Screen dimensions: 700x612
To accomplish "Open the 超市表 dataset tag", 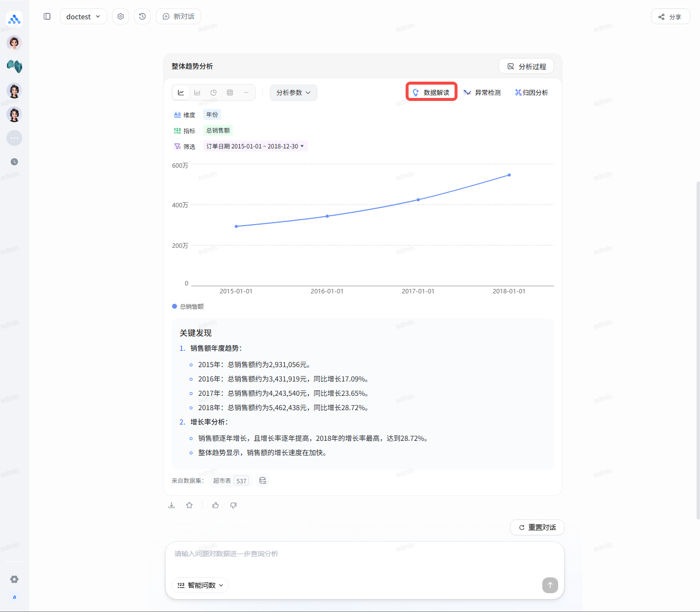I will [231, 480].
